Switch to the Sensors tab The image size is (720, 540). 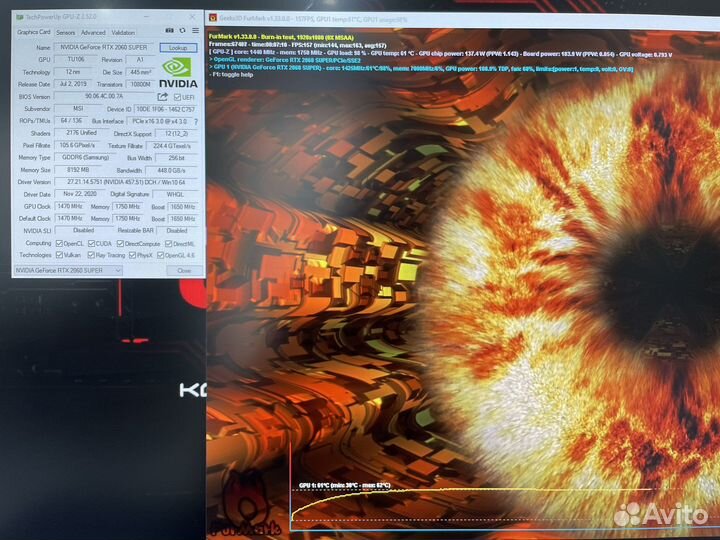[x=66, y=33]
